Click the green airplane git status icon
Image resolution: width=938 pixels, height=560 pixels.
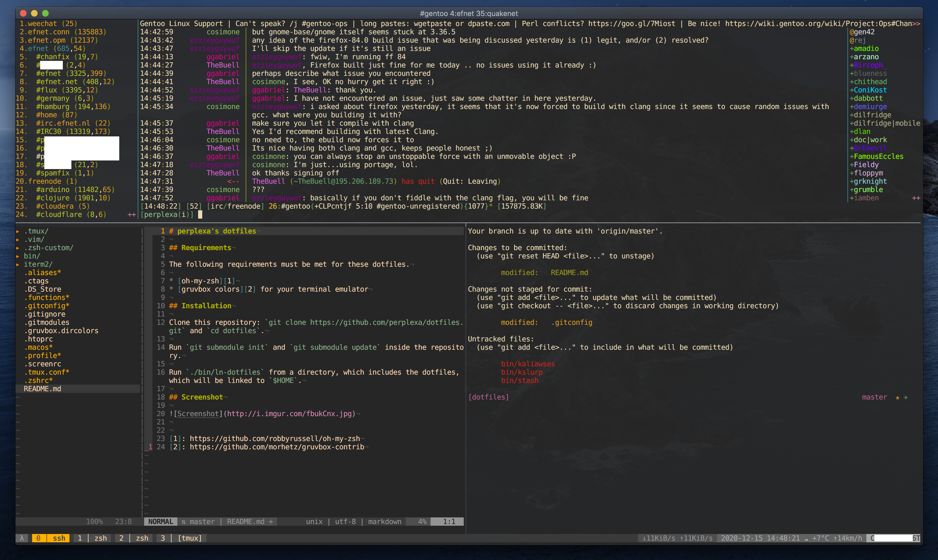[x=906, y=397]
